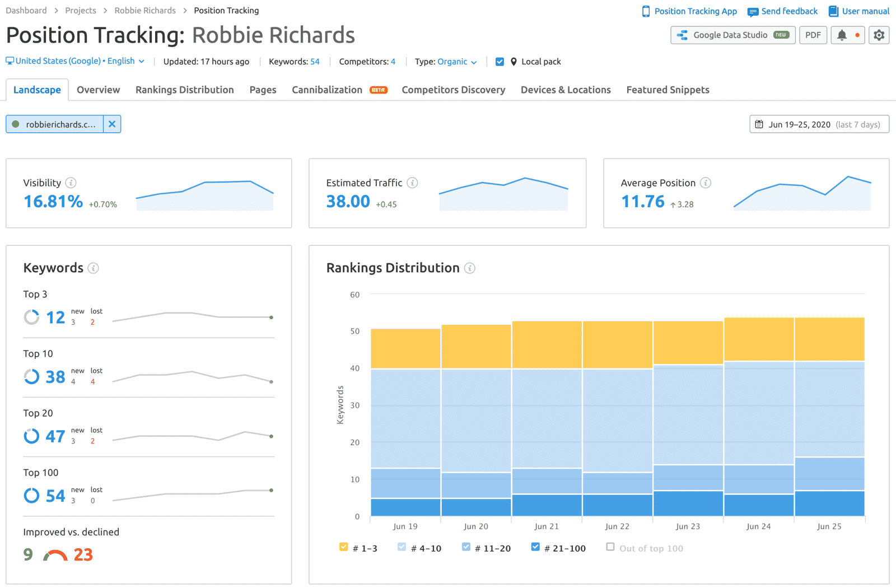Click the Visibility info tooltip icon
The width and height of the screenshot is (896, 588).
(71, 183)
